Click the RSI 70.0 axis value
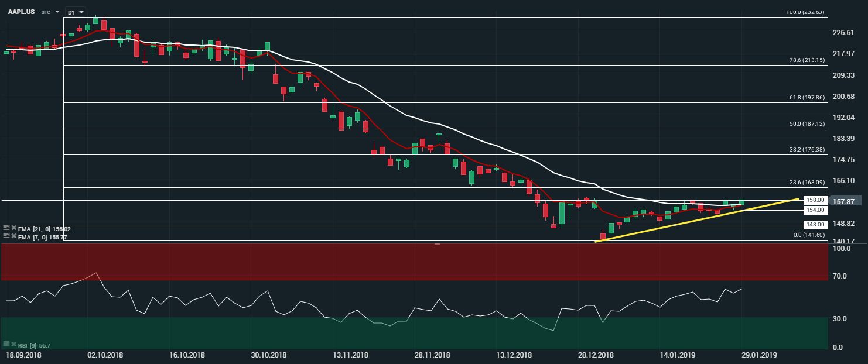 (x=840, y=276)
